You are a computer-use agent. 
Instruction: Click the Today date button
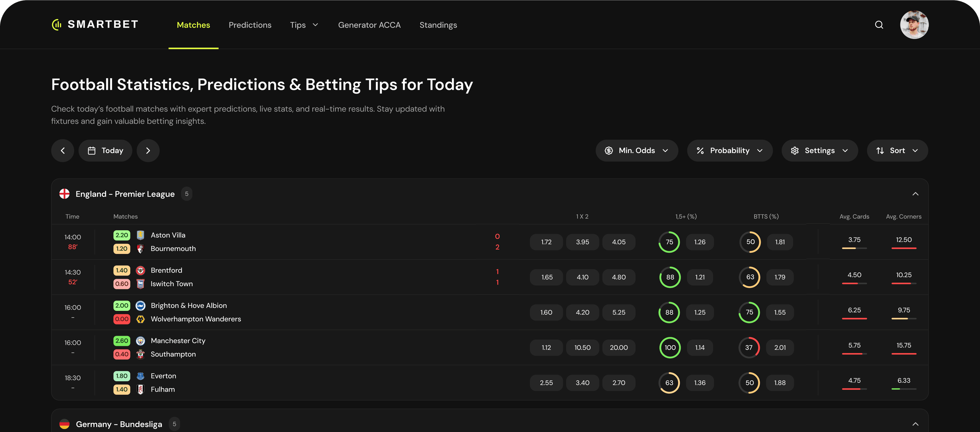[x=105, y=151]
